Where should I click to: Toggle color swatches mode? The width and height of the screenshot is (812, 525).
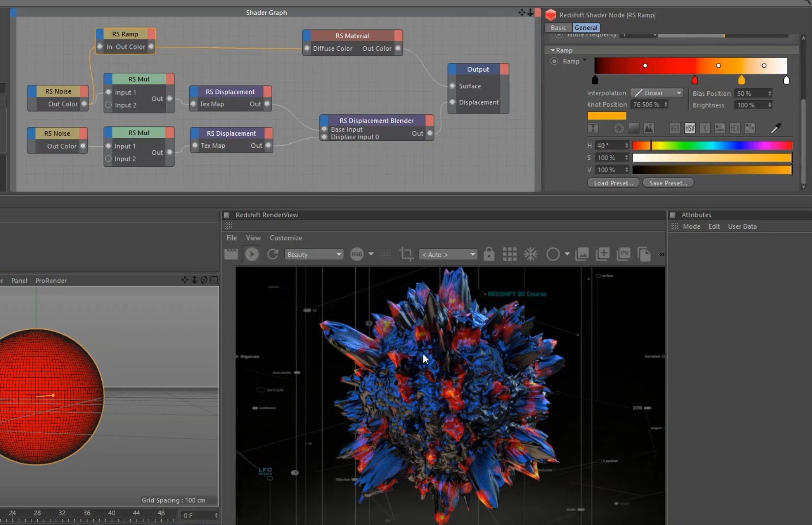750,128
